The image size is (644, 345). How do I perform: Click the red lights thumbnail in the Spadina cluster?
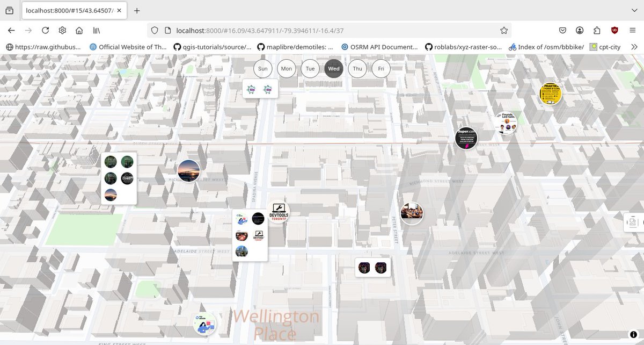(241, 235)
